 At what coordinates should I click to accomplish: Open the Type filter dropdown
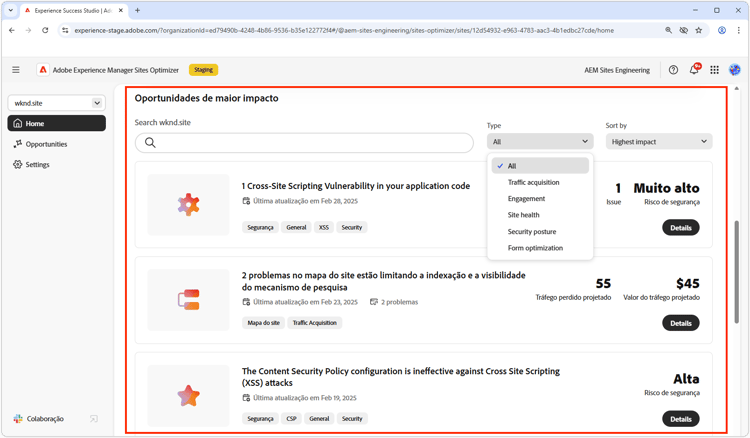point(540,142)
